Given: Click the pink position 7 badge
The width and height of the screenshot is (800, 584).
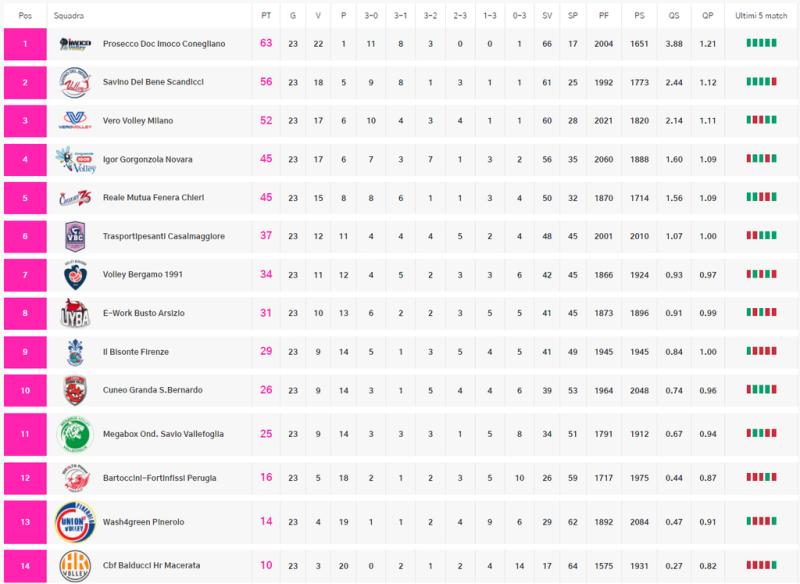Looking at the screenshot, I should pos(25,275).
